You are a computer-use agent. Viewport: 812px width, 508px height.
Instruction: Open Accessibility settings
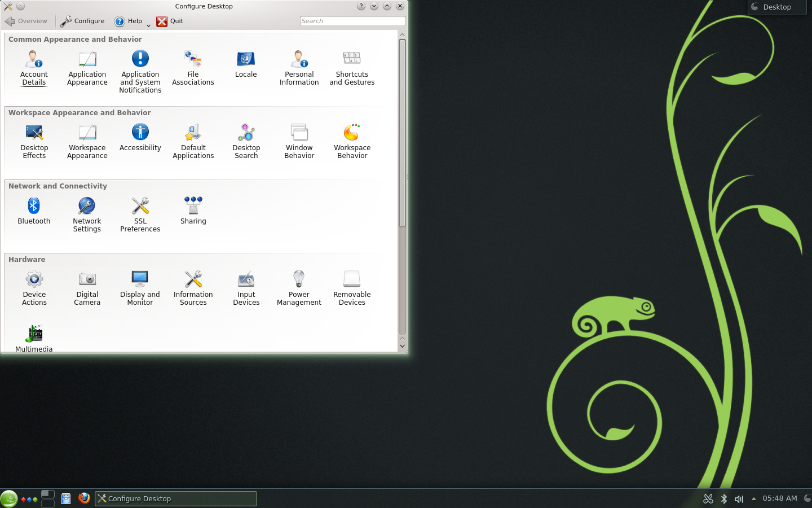click(140, 137)
